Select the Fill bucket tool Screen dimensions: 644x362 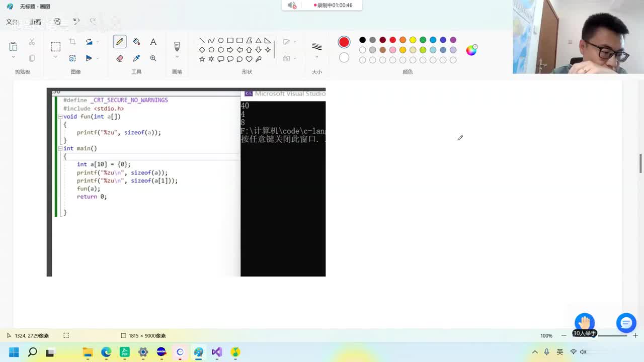coord(136,42)
